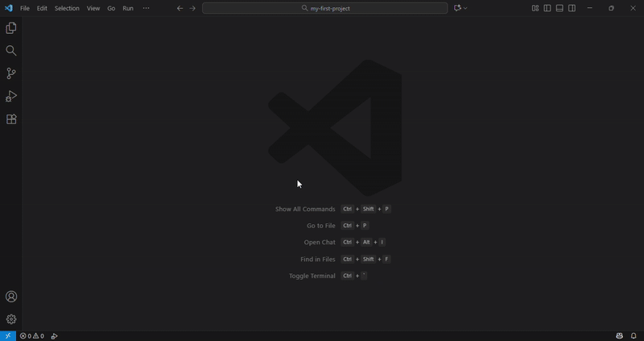The width and height of the screenshot is (644, 341).
Task: Click Open Chat text
Action: coord(320,243)
